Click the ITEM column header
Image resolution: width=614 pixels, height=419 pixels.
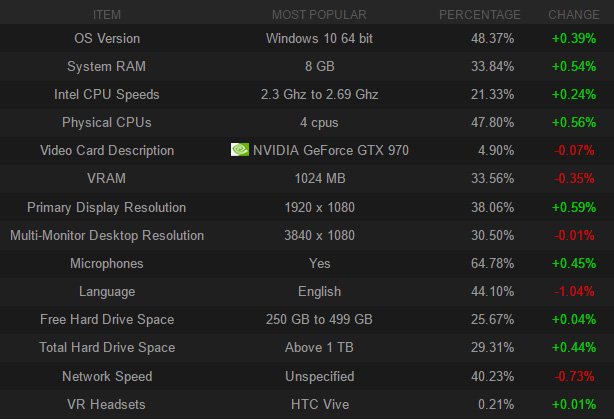[107, 14]
